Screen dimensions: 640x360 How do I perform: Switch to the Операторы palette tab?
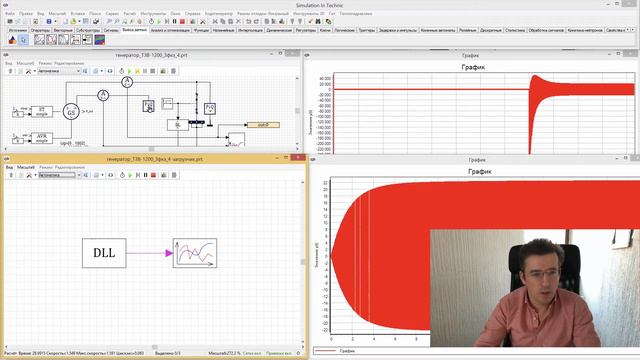point(40,30)
